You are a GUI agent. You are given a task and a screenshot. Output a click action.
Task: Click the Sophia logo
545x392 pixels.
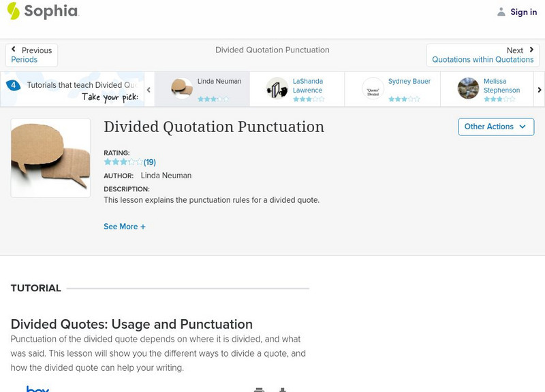[43, 11]
